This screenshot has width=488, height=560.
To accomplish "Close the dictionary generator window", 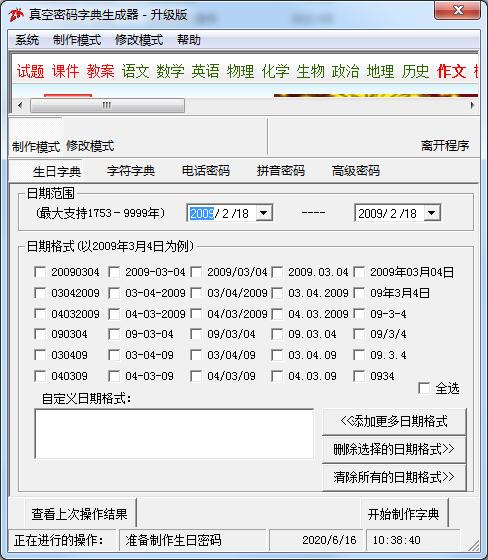I will point(457,10).
